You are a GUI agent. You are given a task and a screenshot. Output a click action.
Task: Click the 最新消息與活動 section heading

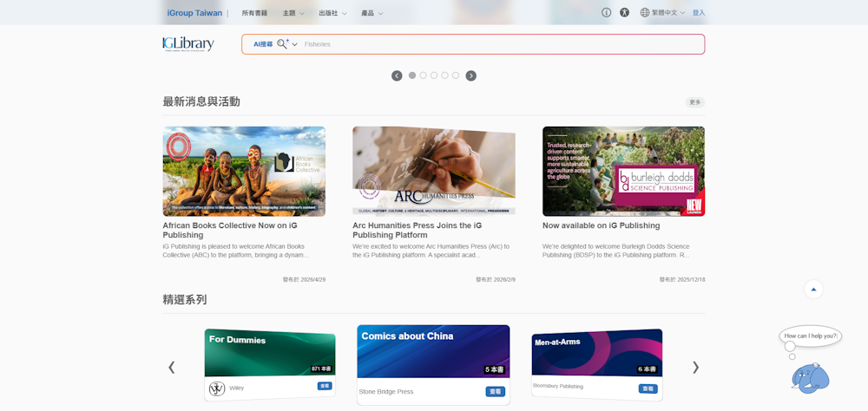201,101
